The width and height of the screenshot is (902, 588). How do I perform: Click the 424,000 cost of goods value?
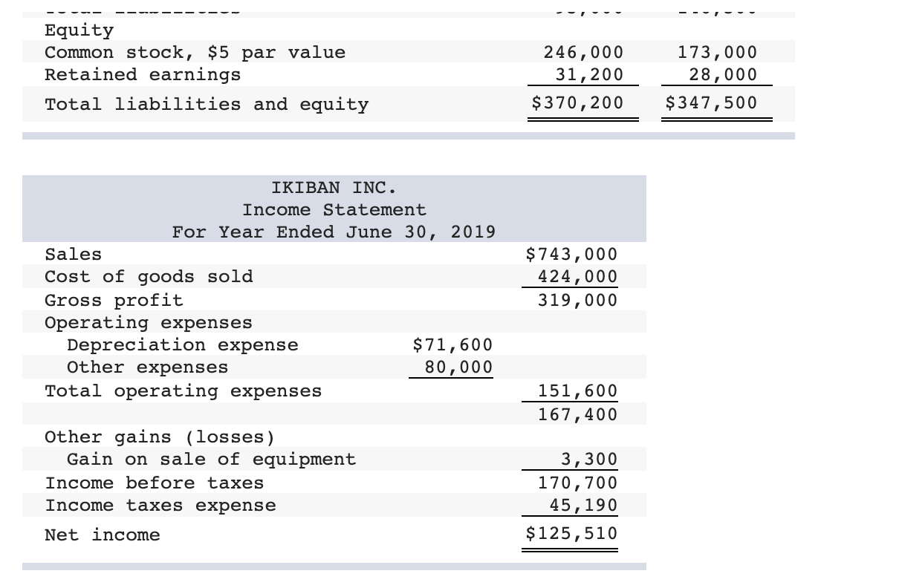pos(578,277)
